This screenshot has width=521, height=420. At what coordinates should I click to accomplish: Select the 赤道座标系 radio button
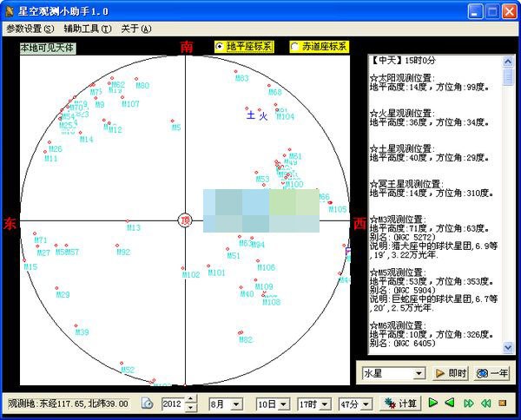pyautogui.click(x=295, y=46)
